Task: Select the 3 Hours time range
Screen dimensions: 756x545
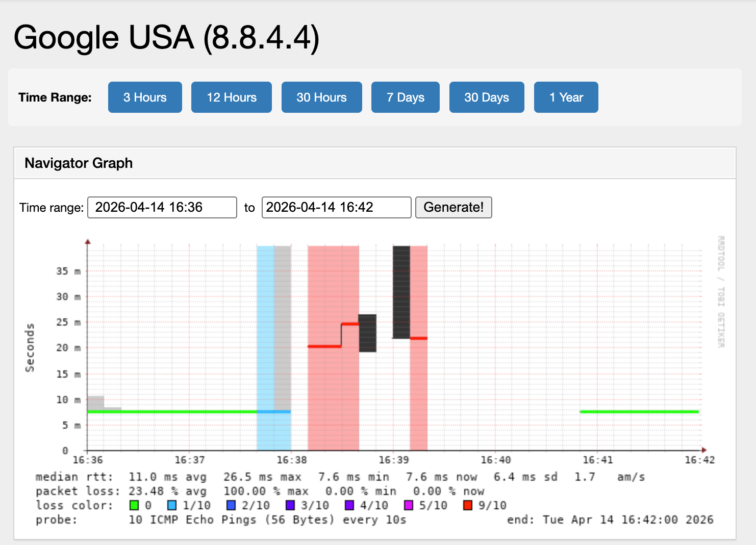Action: [145, 97]
